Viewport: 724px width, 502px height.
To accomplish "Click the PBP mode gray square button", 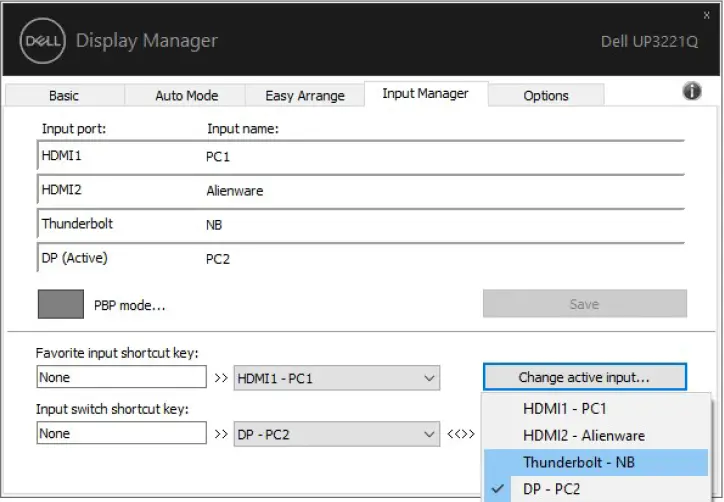I will (x=60, y=304).
